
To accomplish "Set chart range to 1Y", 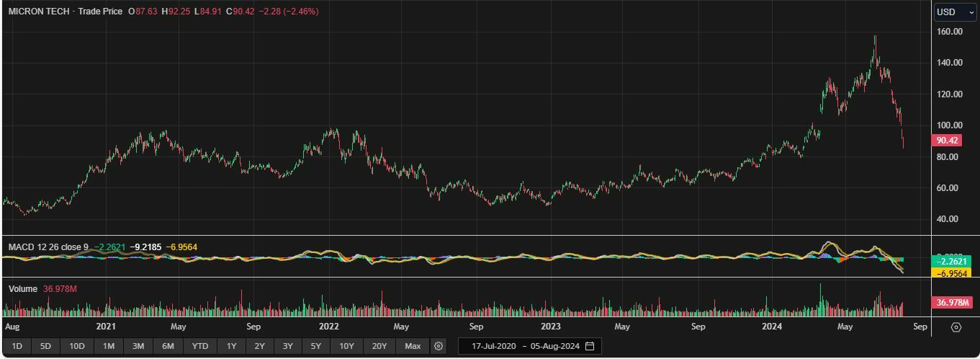I will pos(231,346).
